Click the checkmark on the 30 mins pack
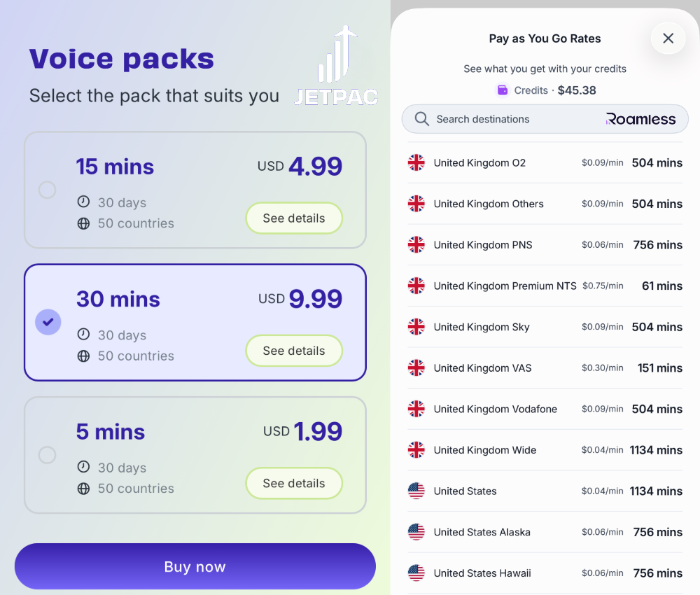This screenshot has width=700, height=595. 47,322
